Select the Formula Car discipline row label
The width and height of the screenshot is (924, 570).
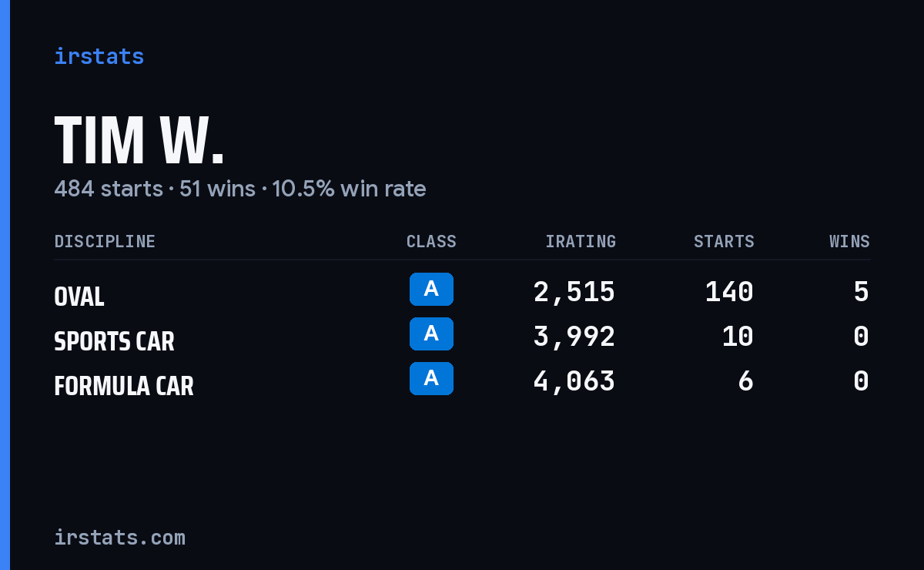pos(124,386)
